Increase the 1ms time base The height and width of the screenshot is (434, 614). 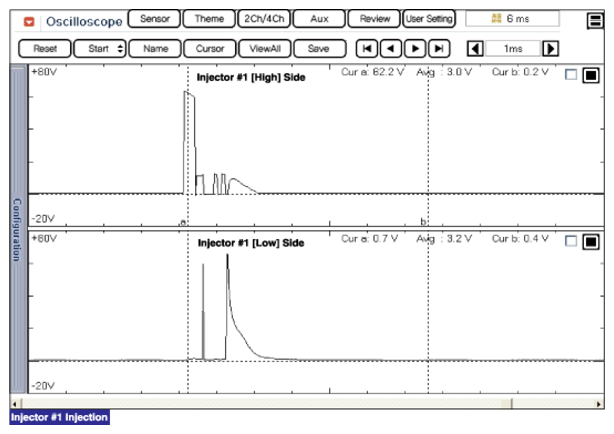550,48
